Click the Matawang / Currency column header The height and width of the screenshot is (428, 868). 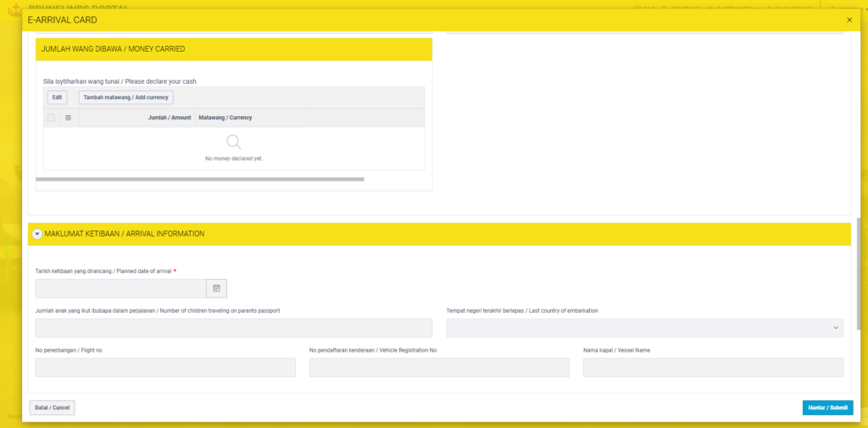tap(225, 118)
